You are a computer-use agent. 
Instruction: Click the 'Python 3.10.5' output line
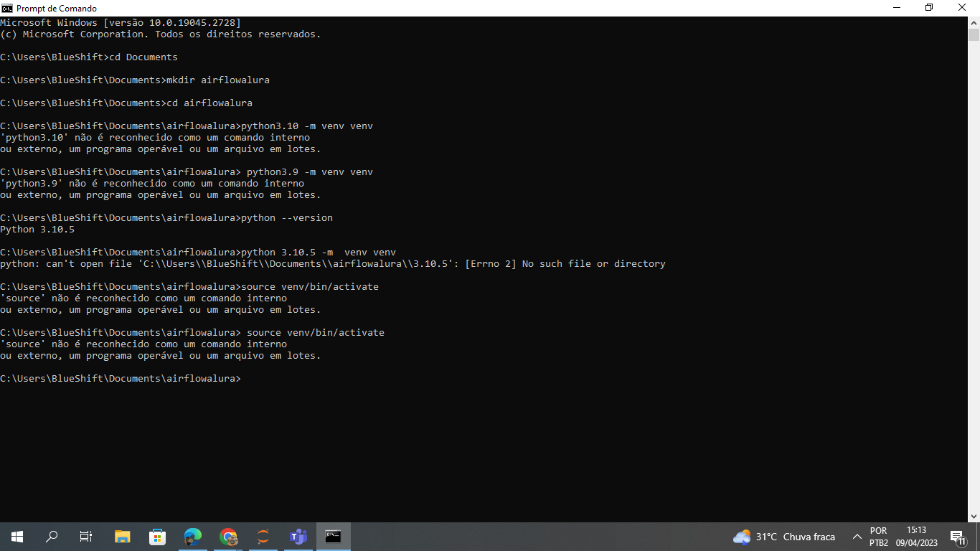coord(37,229)
